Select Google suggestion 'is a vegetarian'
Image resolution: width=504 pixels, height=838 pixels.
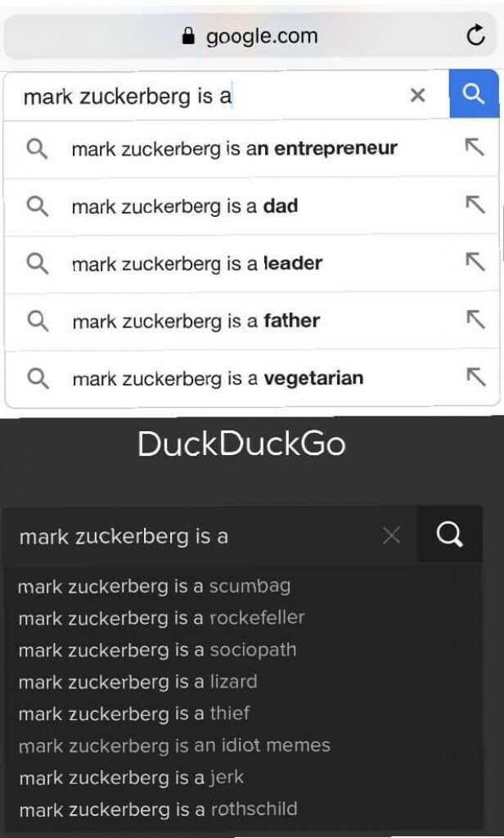[218, 378]
